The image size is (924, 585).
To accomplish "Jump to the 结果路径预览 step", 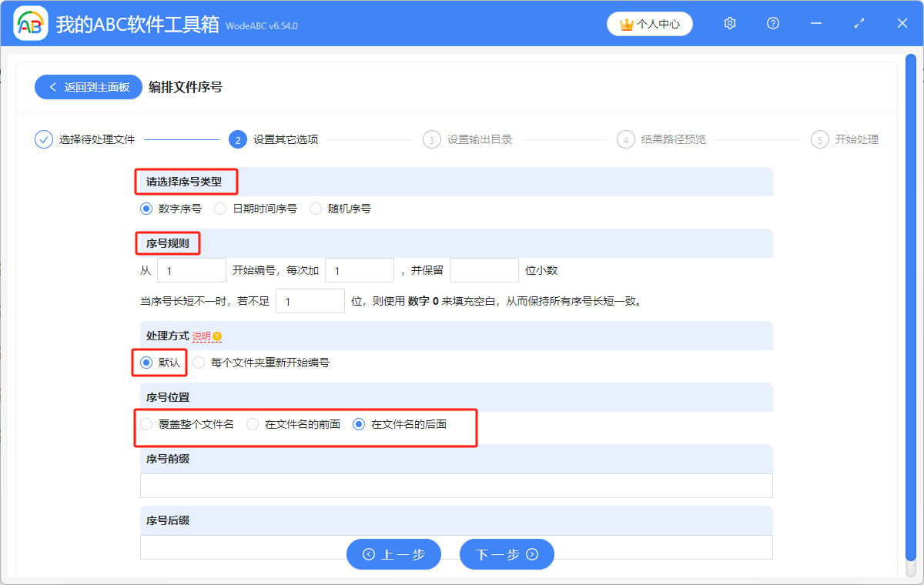I will 673,139.
